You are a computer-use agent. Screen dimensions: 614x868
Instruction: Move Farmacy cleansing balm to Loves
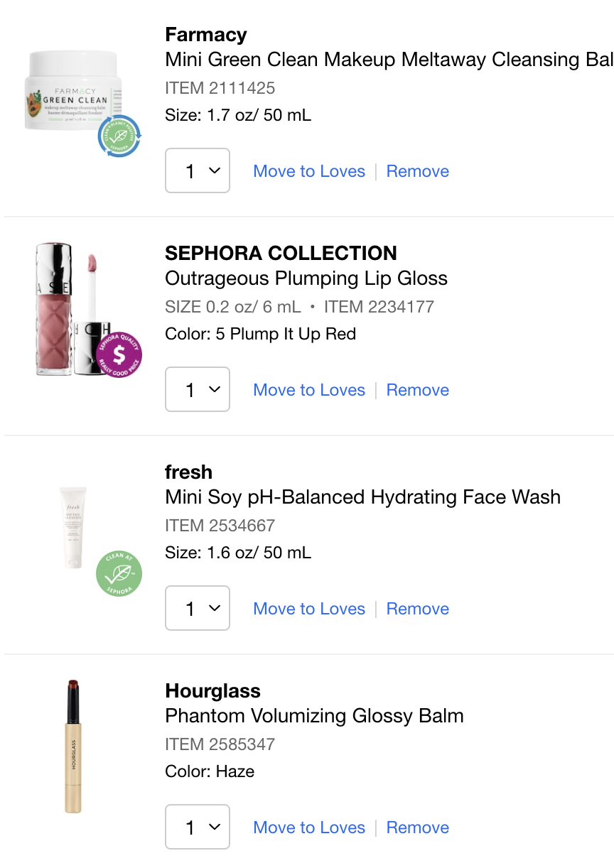coord(309,171)
